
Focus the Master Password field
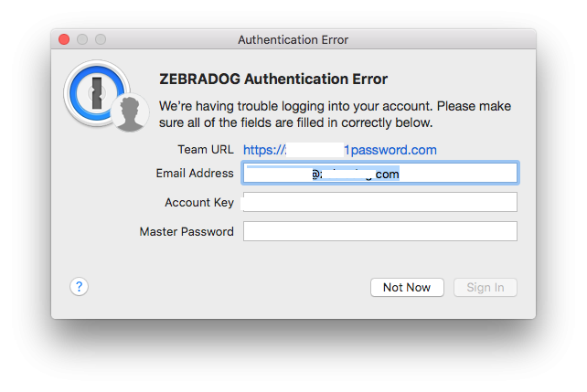(x=380, y=231)
